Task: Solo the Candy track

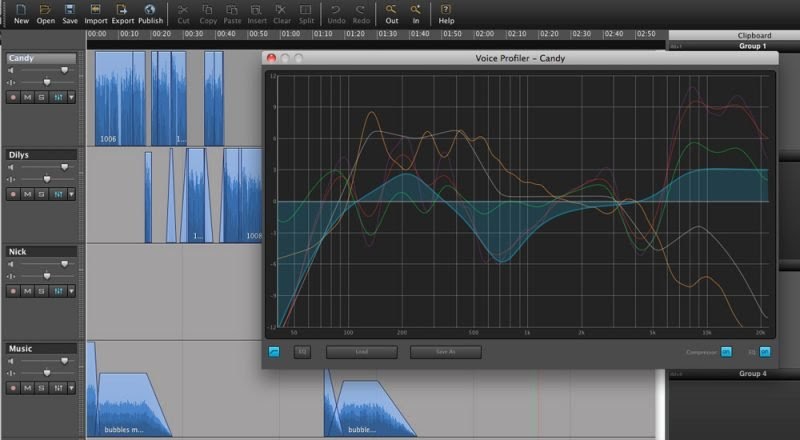Action: (x=42, y=97)
